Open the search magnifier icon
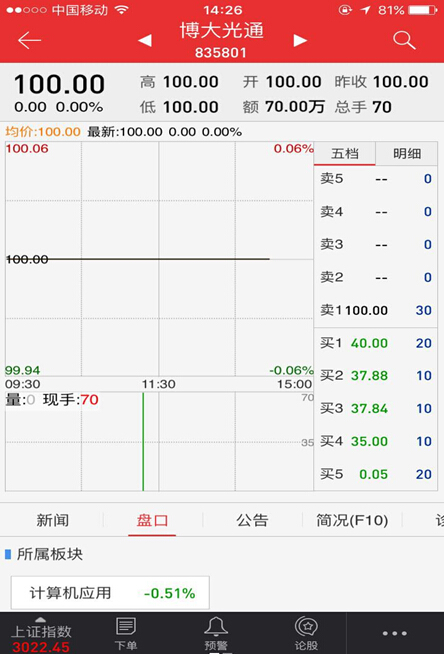Image resolution: width=444 pixels, height=654 pixels. click(x=404, y=40)
